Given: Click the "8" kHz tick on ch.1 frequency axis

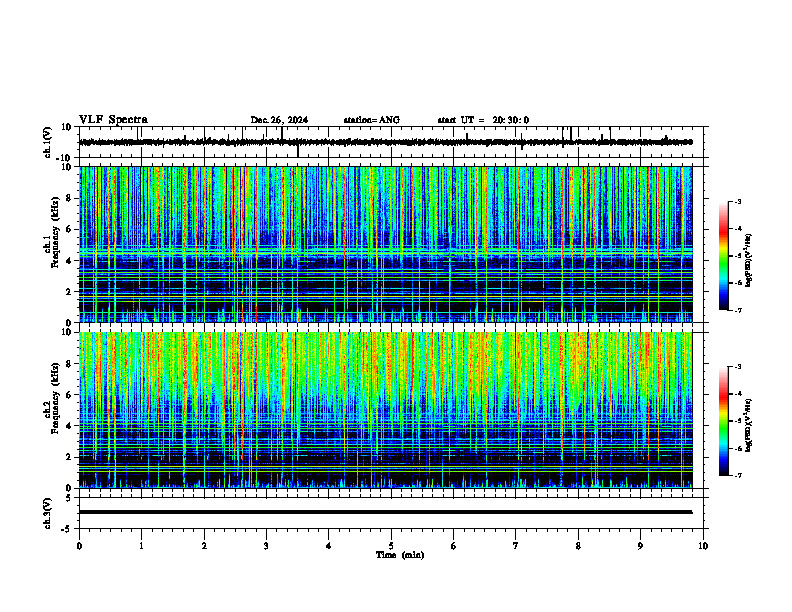Looking at the screenshot, I should coord(70,198).
